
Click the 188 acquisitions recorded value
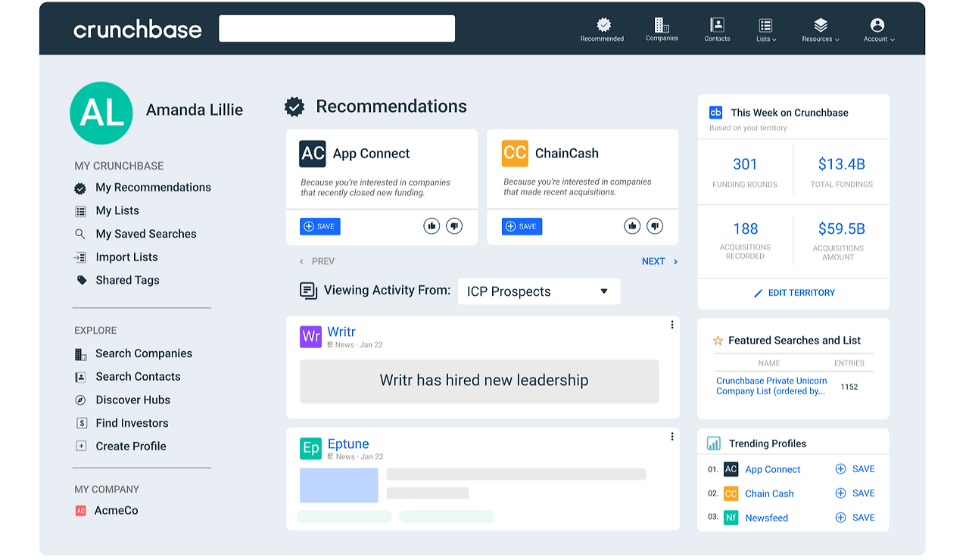tap(745, 229)
